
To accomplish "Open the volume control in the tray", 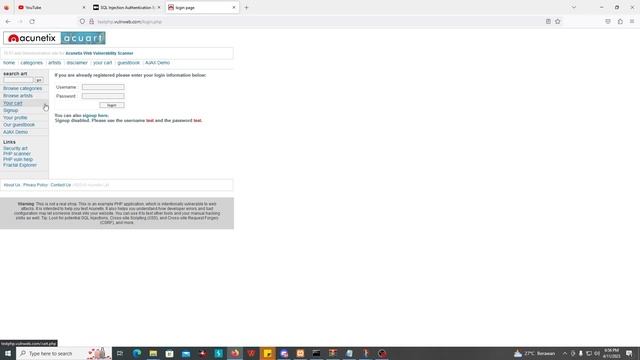I will click(x=597, y=353).
